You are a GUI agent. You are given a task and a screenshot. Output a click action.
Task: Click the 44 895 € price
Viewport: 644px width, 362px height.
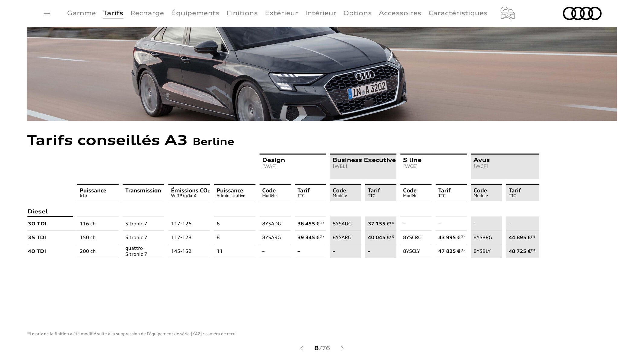coord(522,237)
